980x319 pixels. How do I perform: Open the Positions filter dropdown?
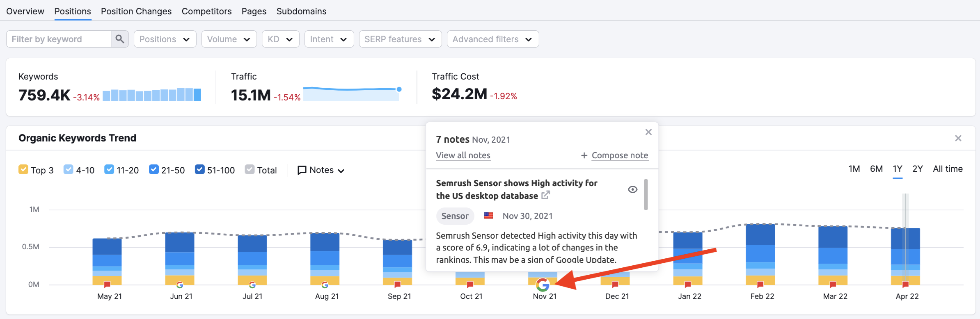(x=165, y=39)
